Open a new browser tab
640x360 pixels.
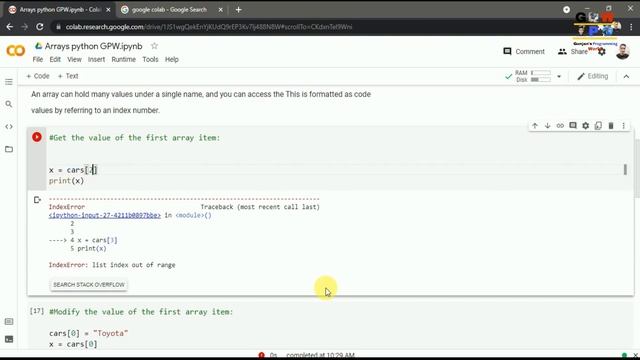click(238, 9)
